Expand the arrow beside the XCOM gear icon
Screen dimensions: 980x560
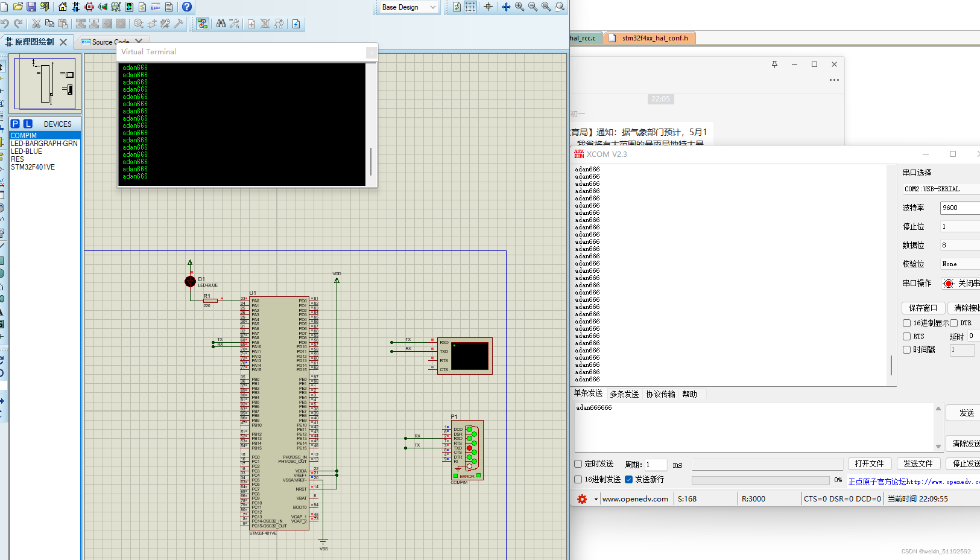596,499
